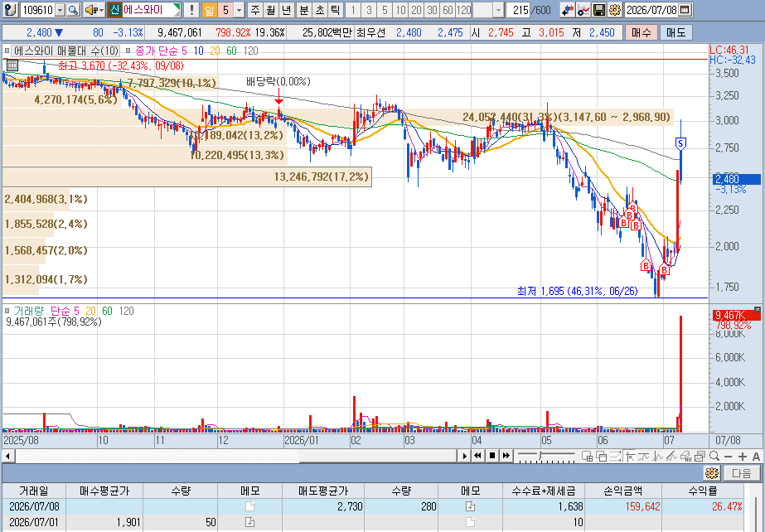Toggle the 종가 단순 indicator marker

(128, 51)
